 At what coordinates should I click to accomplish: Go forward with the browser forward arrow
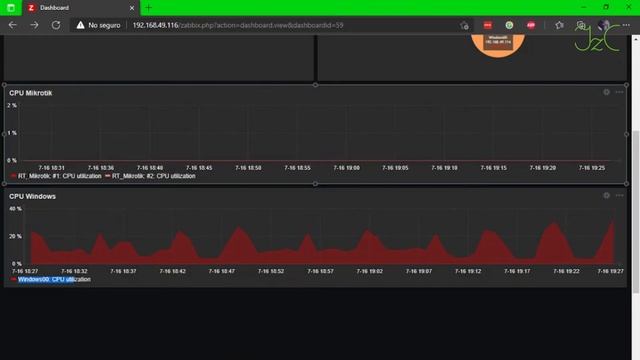click(x=34, y=25)
